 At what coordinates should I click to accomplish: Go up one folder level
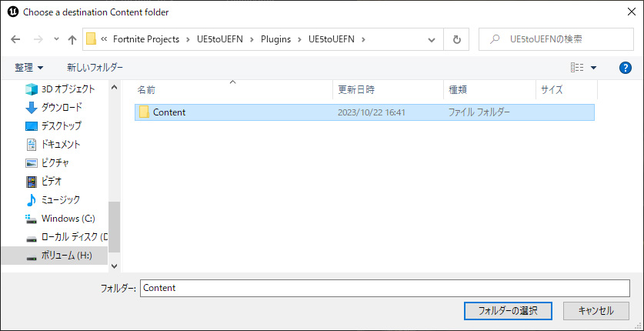point(72,39)
